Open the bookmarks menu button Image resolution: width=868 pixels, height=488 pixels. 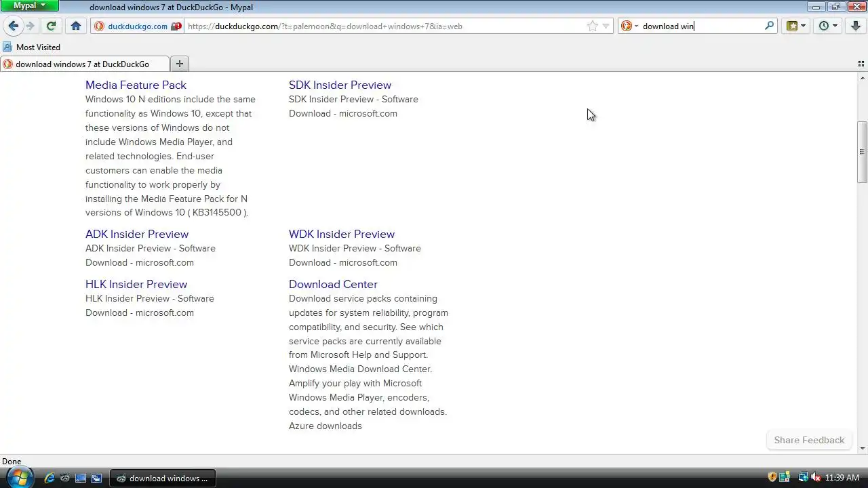click(791, 26)
